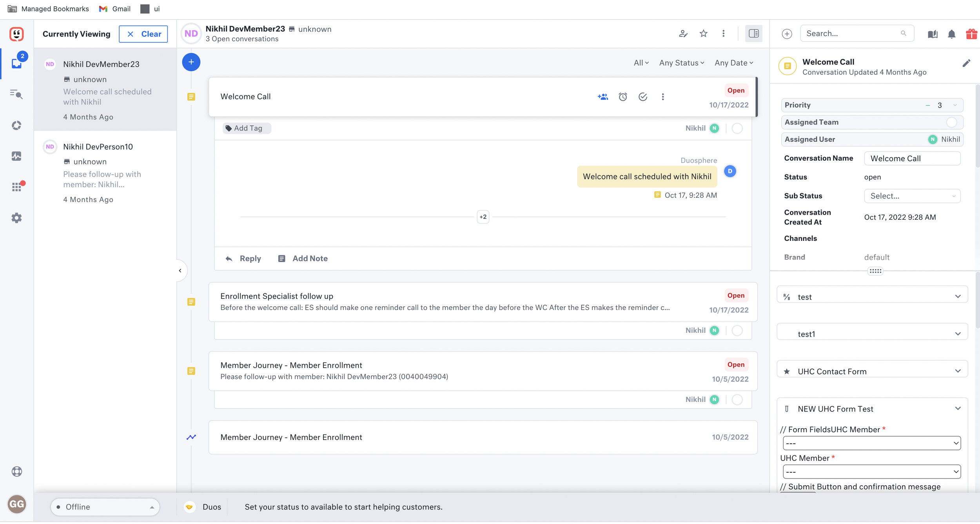The width and height of the screenshot is (980, 524).
Task: Click the Add Tag button
Action: (x=247, y=128)
